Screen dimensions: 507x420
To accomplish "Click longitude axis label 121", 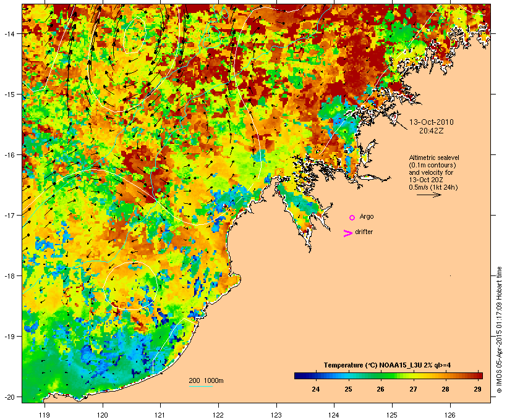I will point(160,415).
